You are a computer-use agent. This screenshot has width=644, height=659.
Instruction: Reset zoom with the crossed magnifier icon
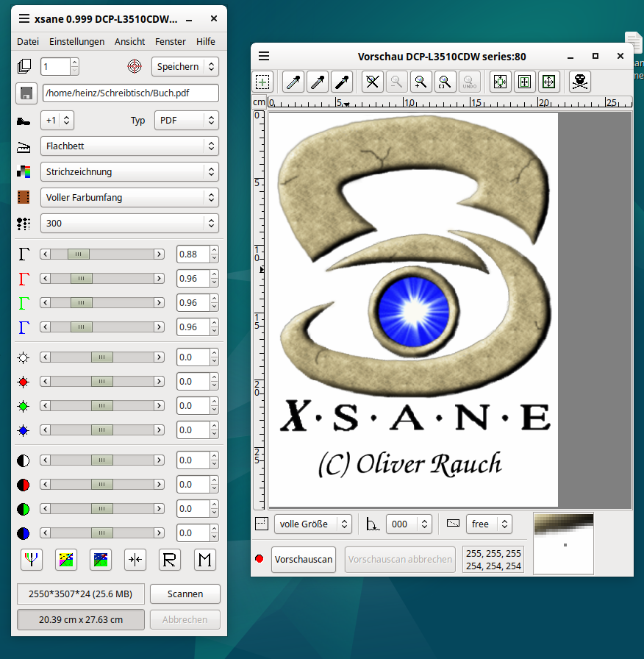pyautogui.click(x=373, y=82)
